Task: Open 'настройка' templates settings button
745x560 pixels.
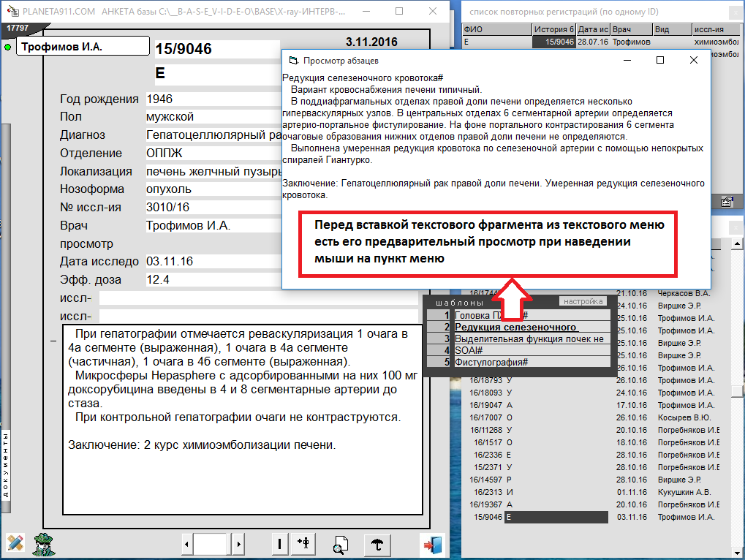Action: pos(583,301)
